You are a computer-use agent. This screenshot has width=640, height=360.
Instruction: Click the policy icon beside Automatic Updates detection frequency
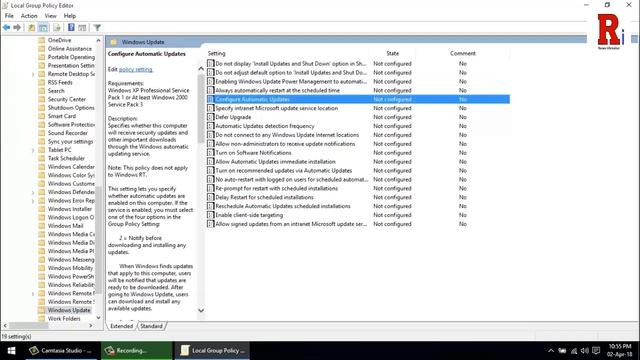click(211, 126)
